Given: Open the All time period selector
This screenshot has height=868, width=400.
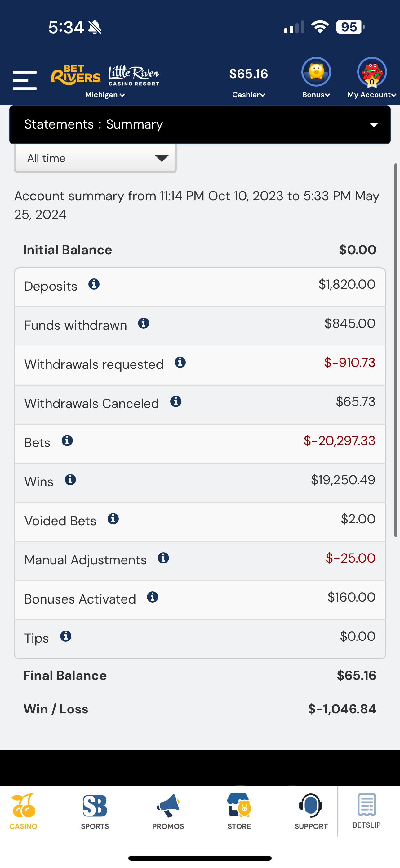Looking at the screenshot, I should pyautogui.click(x=96, y=158).
